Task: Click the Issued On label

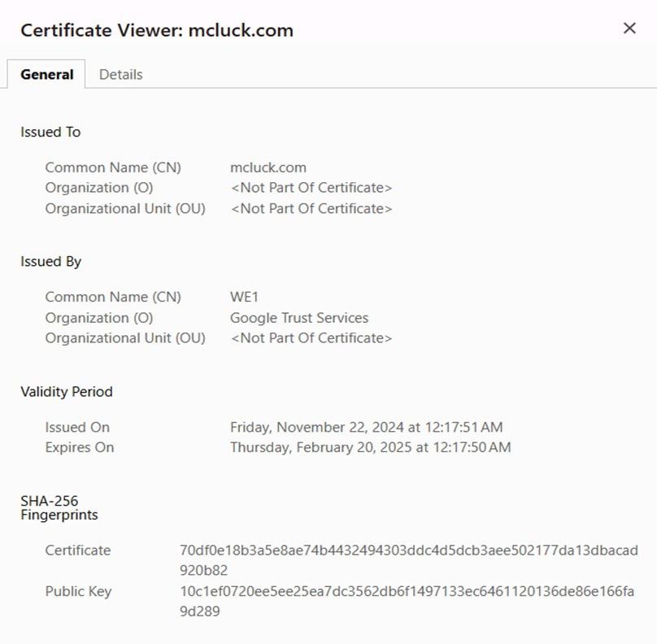Action: click(77, 427)
